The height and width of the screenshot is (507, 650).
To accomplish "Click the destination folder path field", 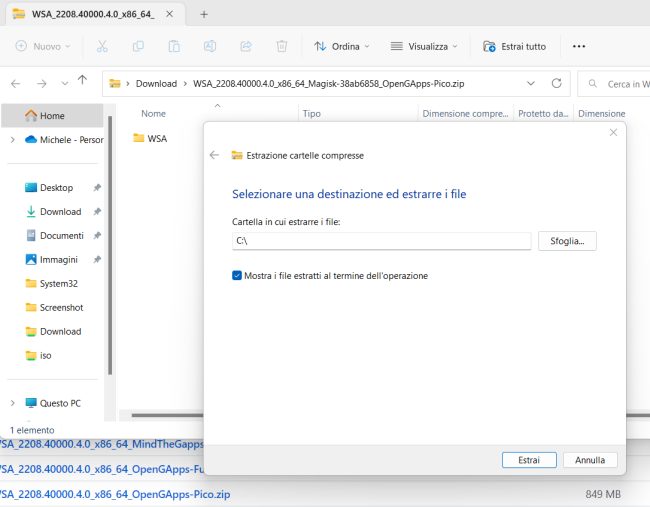I will coord(380,241).
